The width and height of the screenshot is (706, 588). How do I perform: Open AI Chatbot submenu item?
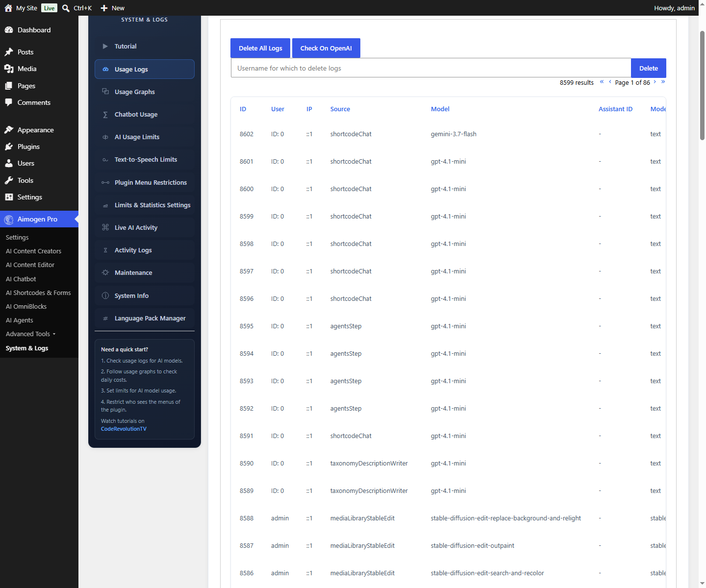[21, 279]
